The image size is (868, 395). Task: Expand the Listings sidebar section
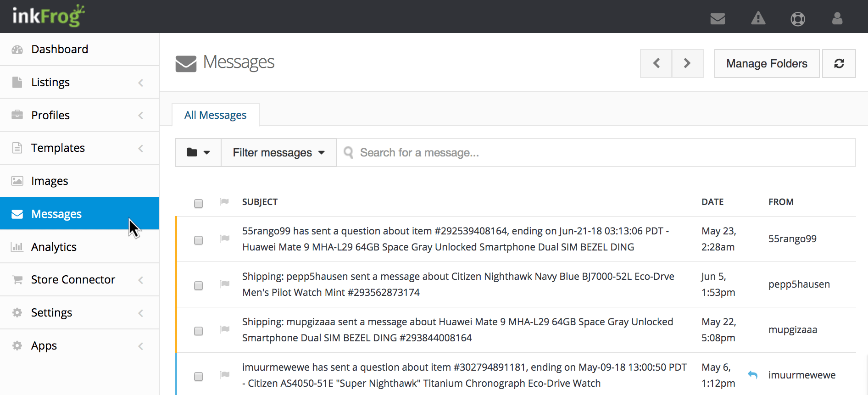click(79, 83)
